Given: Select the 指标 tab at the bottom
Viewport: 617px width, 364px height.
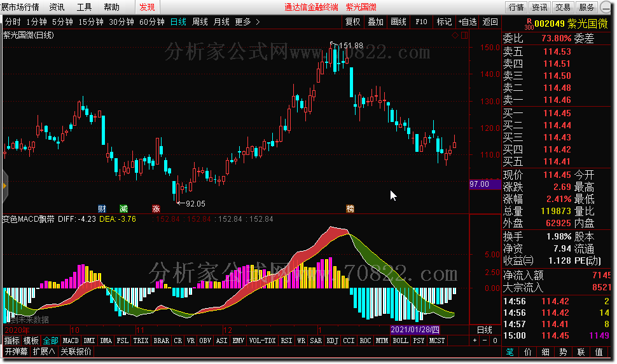Looking at the screenshot, I should [x=11, y=340].
